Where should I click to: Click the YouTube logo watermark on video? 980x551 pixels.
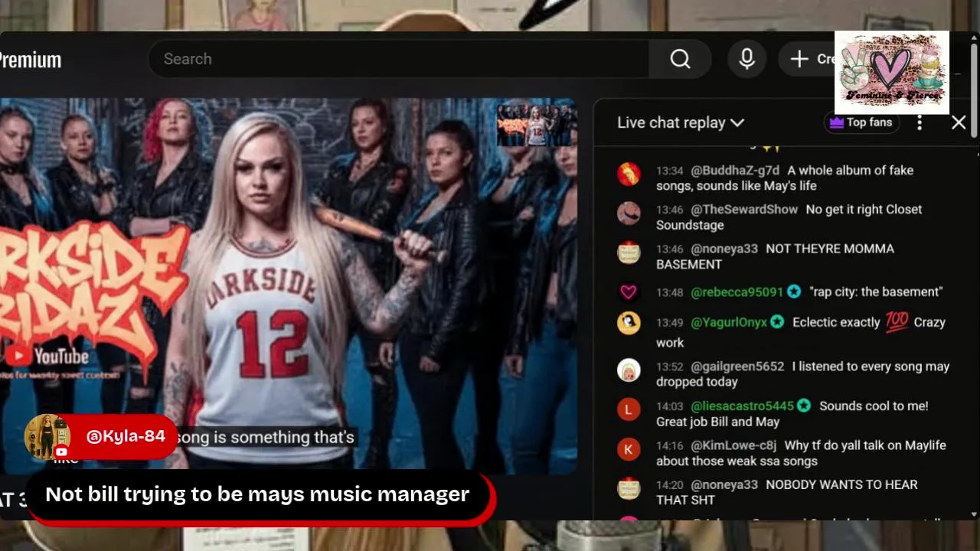47,357
